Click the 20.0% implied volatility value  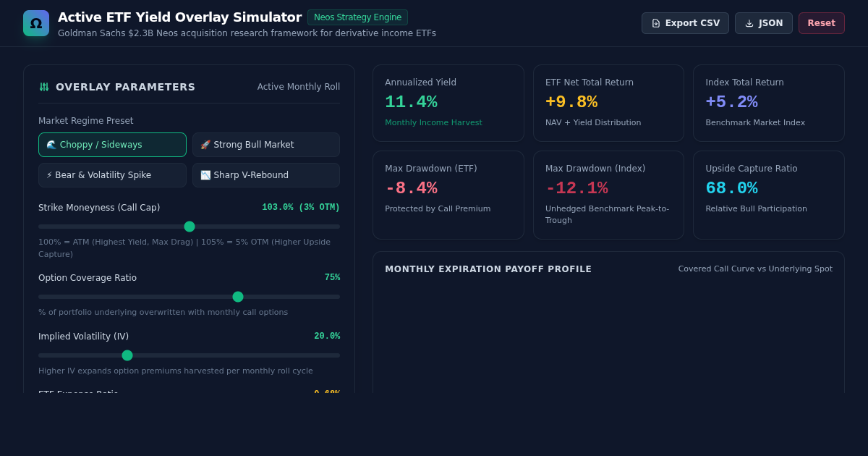327,337
